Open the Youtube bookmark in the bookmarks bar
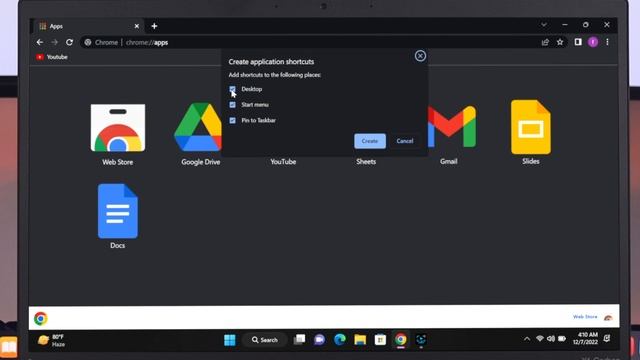The image size is (640, 360). coord(52,57)
